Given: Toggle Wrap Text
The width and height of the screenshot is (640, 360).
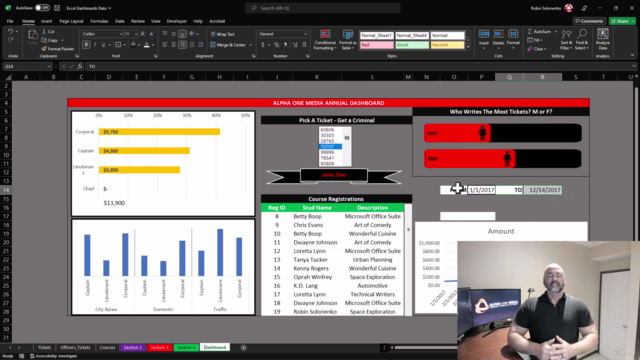Looking at the screenshot, I should coord(222,34).
